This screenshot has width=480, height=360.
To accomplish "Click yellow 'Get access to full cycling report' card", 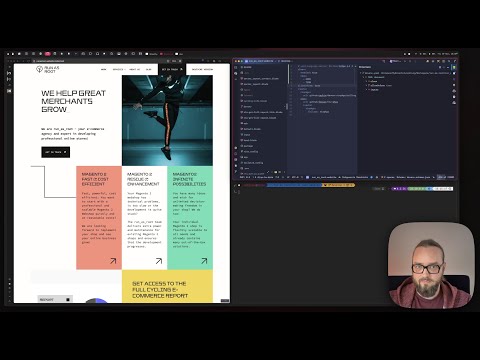I will coord(167,287).
